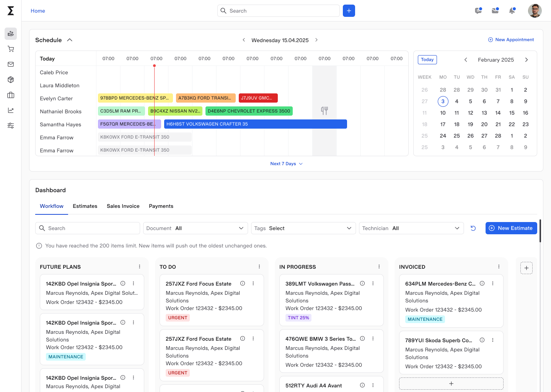This screenshot has height=392, width=551.
Task: View info for 389LMT Volkswagen Passat card
Action: click(x=362, y=283)
